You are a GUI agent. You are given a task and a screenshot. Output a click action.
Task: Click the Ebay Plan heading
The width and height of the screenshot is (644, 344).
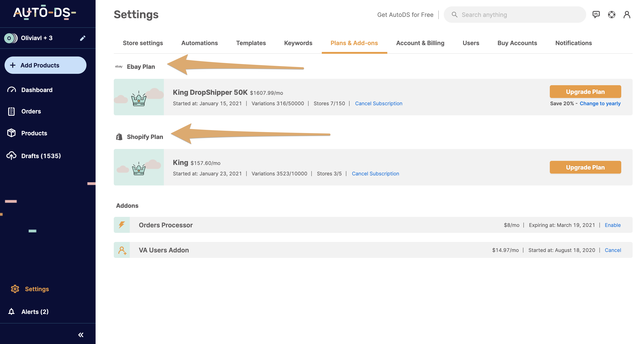tap(141, 67)
